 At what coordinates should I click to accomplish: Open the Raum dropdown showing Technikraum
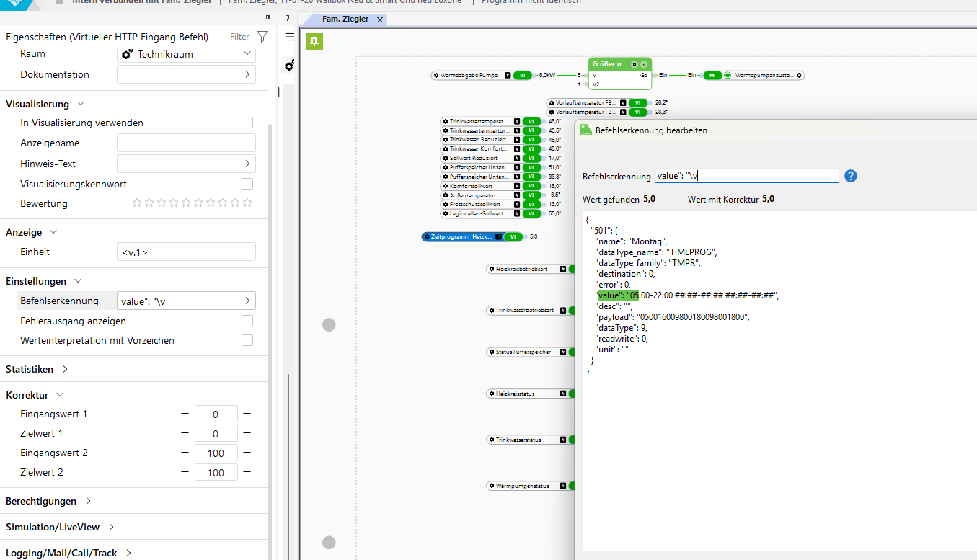pyautogui.click(x=186, y=54)
